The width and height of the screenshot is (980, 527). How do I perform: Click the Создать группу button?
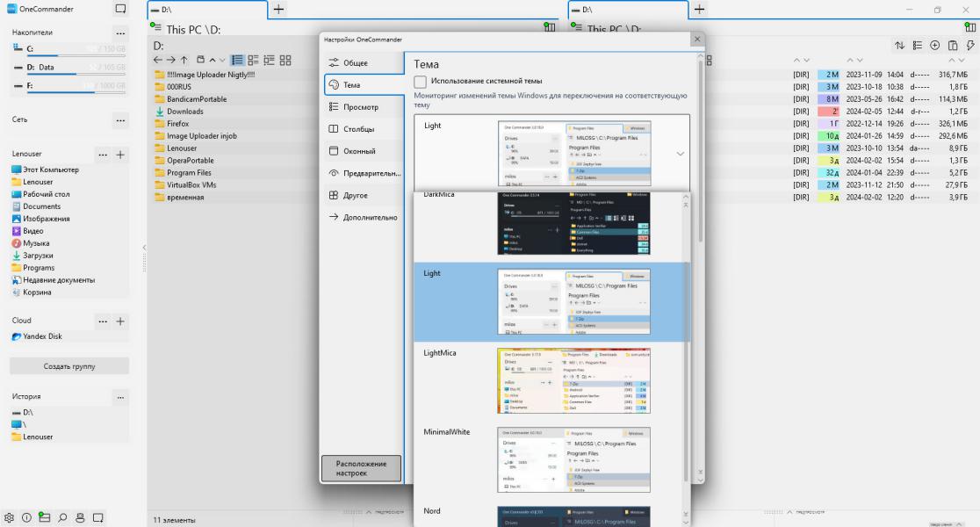pyautogui.click(x=69, y=366)
